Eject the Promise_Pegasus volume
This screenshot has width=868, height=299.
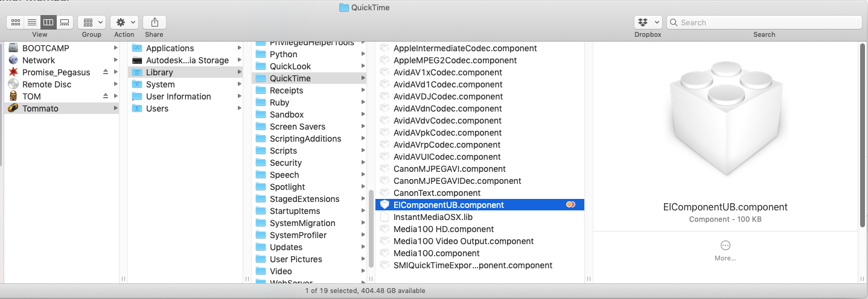pos(106,72)
